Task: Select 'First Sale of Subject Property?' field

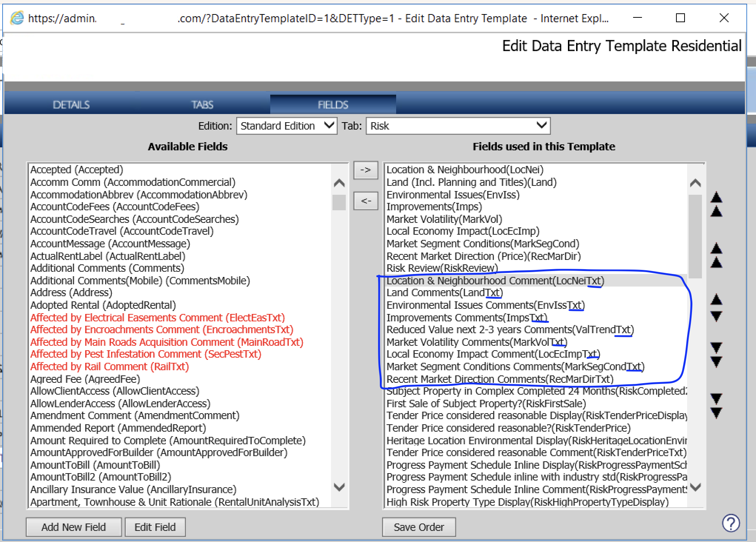Action: 486,404
